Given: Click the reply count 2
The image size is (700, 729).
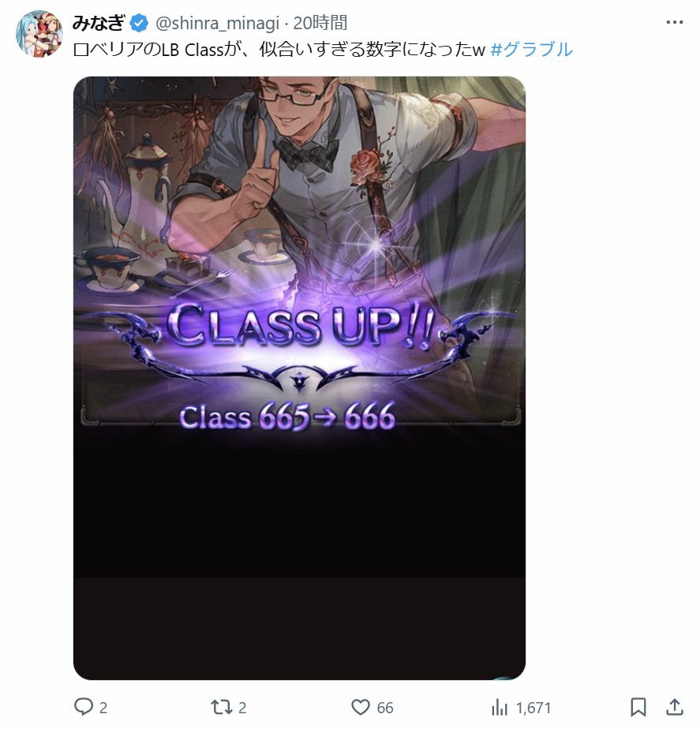Looking at the screenshot, I should click(103, 708).
